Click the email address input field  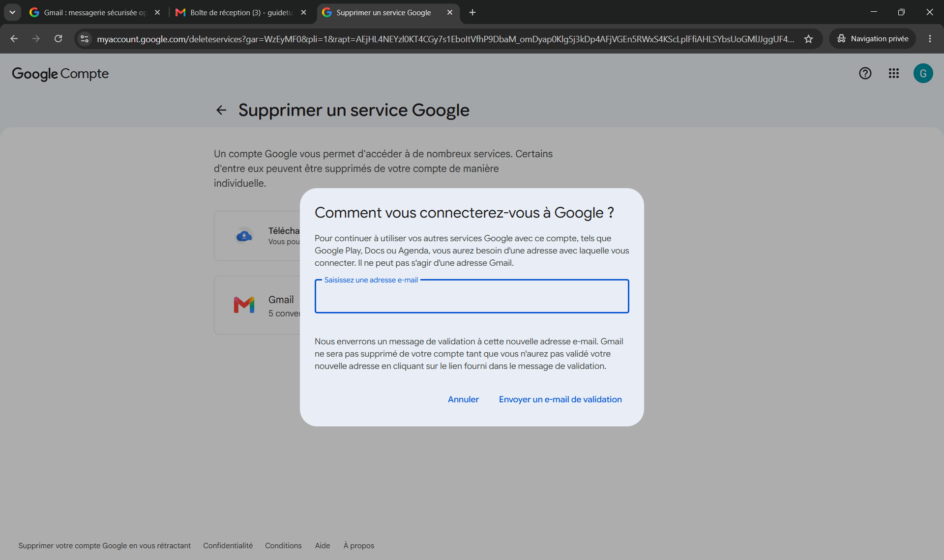pyautogui.click(x=472, y=296)
